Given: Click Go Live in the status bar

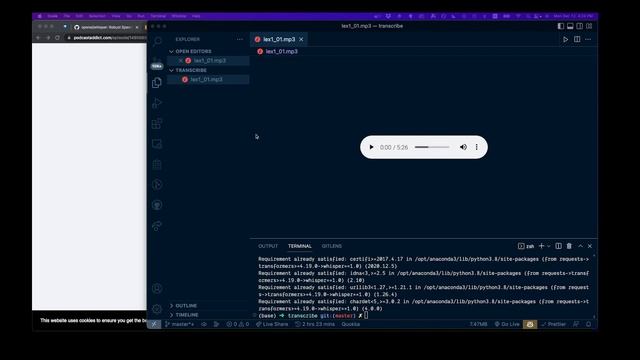Looking at the screenshot, I should [x=507, y=324].
